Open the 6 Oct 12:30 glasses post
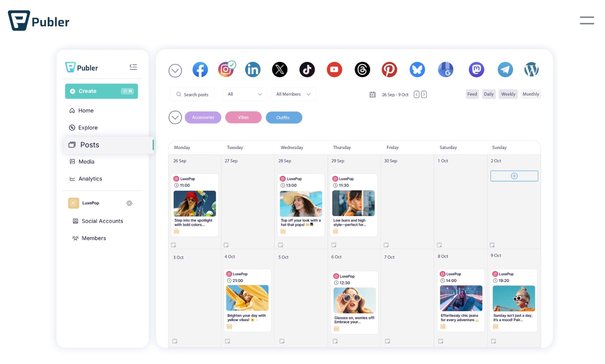Viewport: 605px width, 364px height. click(354, 302)
